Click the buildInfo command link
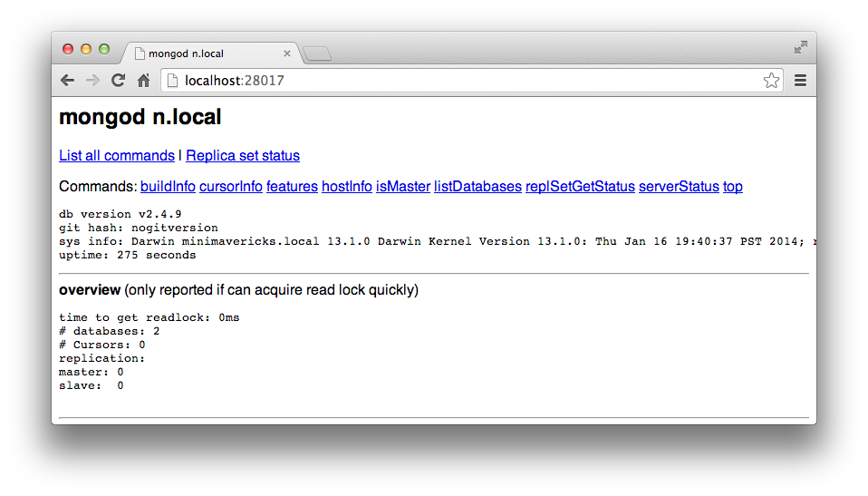 pos(168,187)
